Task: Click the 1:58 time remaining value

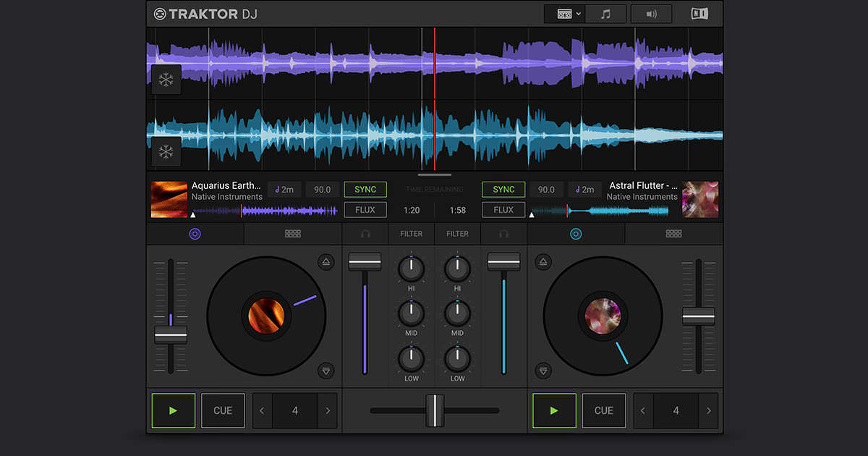Action: pos(458,210)
